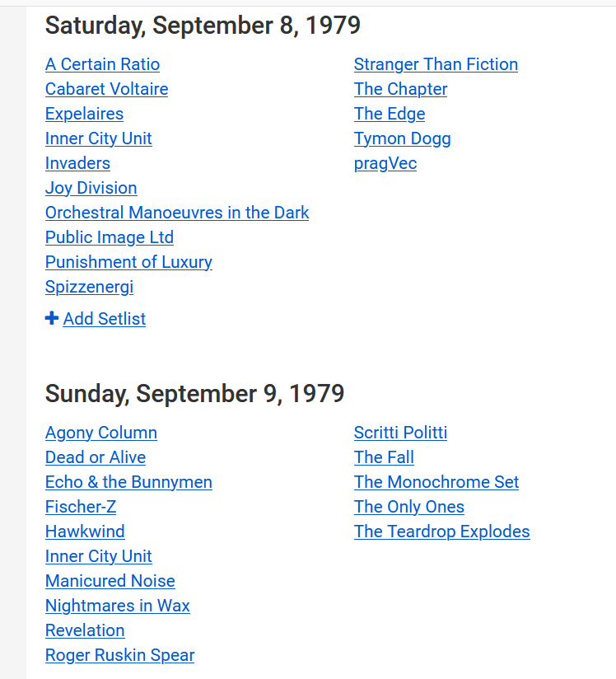Open the Add Setlist link
Viewport: 616px width, 679px height.
point(105,319)
